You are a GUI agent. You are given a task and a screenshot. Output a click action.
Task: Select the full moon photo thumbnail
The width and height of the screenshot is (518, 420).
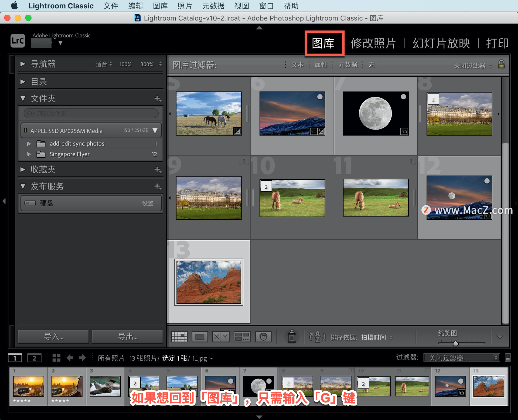(x=376, y=113)
